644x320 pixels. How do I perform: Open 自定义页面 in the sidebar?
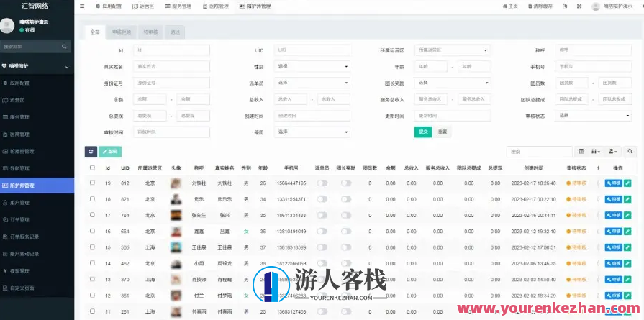tap(37, 288)
